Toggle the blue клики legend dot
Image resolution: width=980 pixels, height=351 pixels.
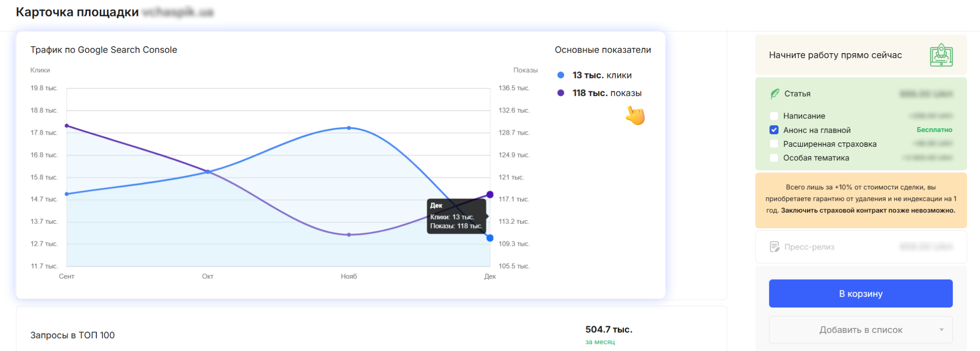click(x=561, y=75)
